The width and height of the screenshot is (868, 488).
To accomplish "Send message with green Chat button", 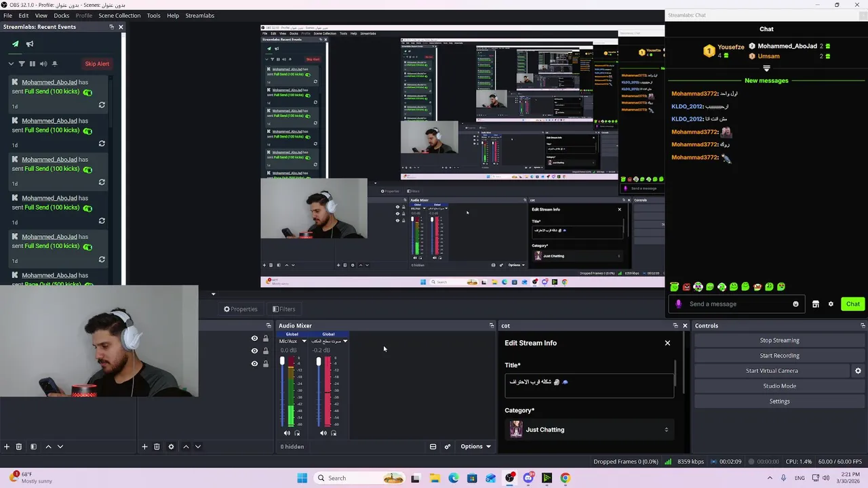I will click(x=852, y=304).
